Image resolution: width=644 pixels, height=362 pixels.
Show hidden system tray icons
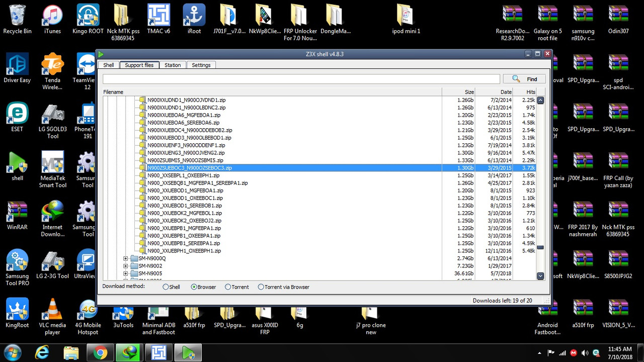click(x=539, y=353)
